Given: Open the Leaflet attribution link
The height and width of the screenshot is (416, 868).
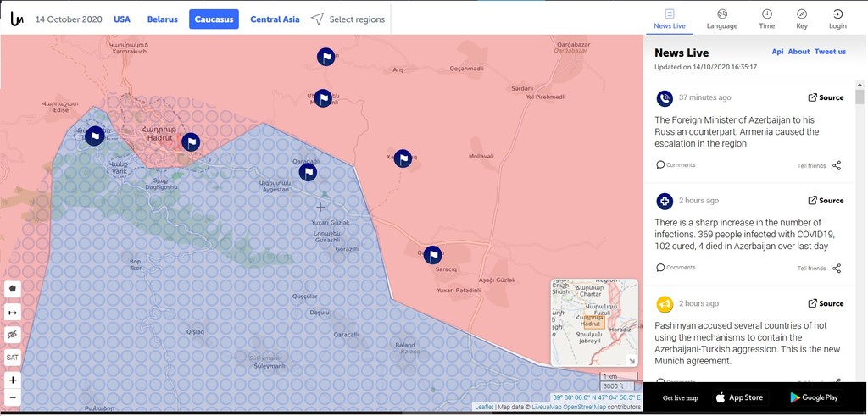Looking at the screenshot, I should [484, 408].
